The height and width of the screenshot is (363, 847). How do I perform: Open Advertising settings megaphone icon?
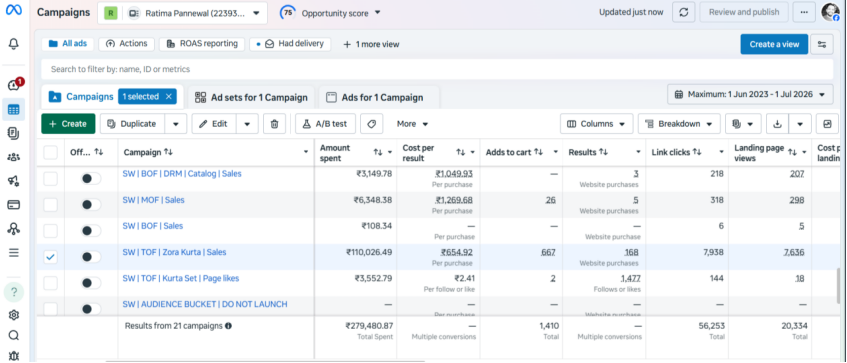click(x=14, y=181)
